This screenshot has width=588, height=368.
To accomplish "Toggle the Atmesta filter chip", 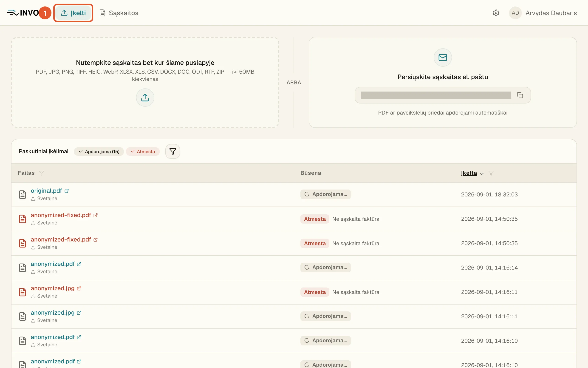I will point(143,151).
